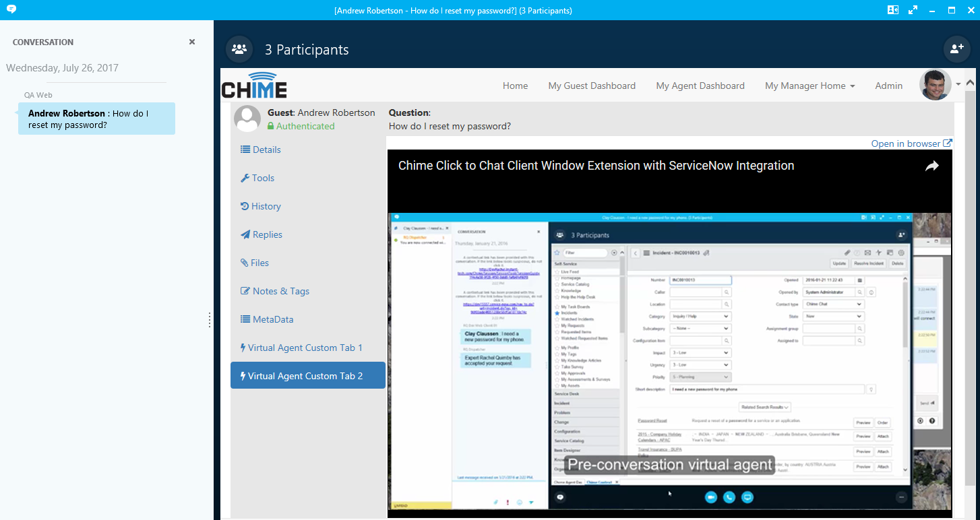The image size is (980, 520).
Task: Go to the Home nav link
Action: pyautogui.click(x=516, y=86)
